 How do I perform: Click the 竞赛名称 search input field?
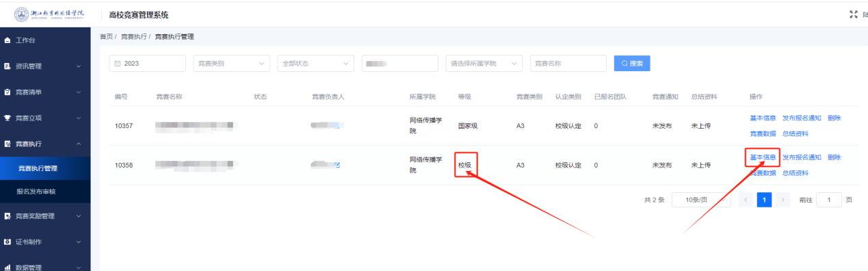pyautogui.click(x=568, y=63)
